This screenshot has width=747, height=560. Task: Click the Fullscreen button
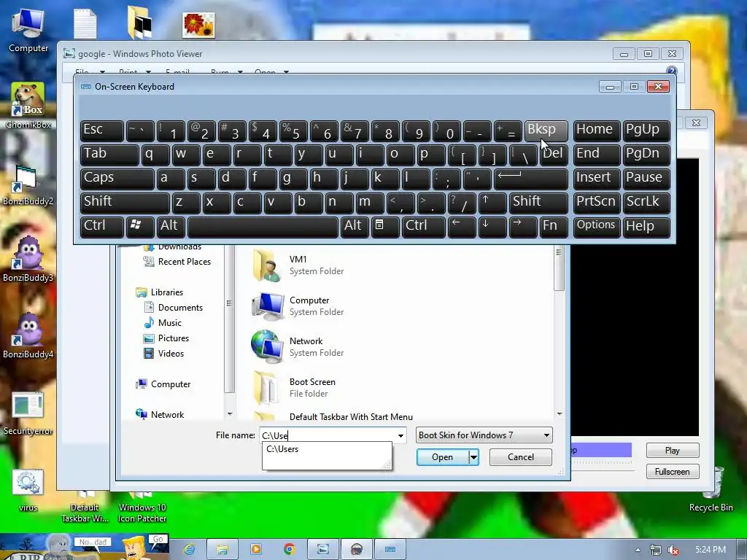coord(673,472)
